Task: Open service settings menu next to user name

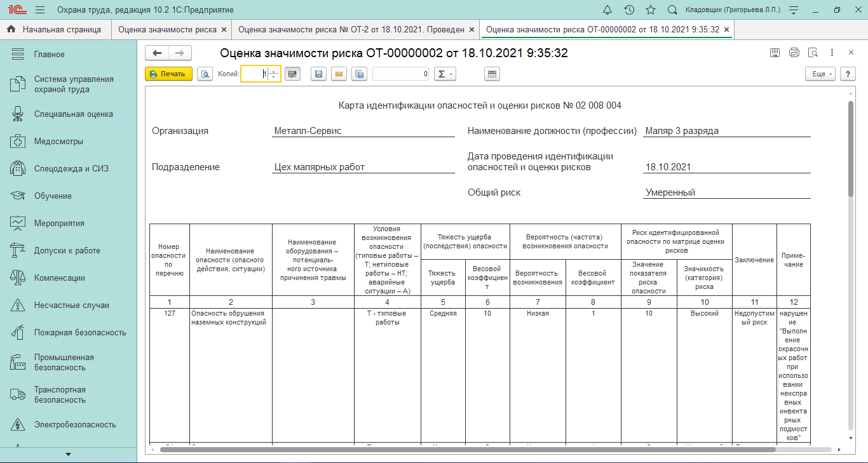Action: click(793, 10)
